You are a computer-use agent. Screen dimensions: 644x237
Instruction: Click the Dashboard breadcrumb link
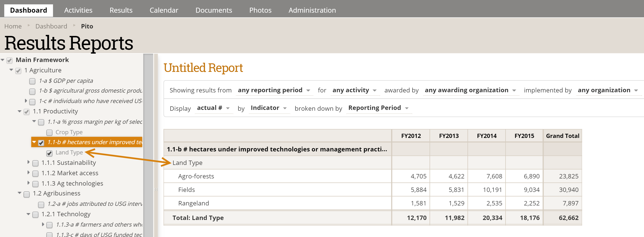pos(51,26)
